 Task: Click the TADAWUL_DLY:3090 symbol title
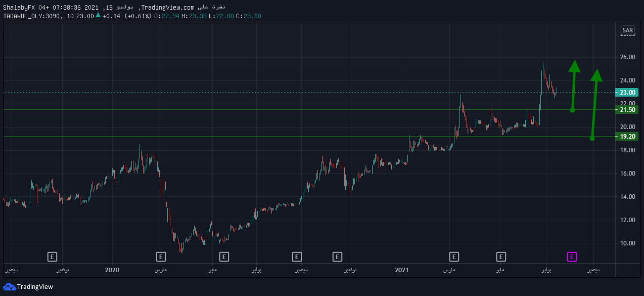(x=32, y=16)
